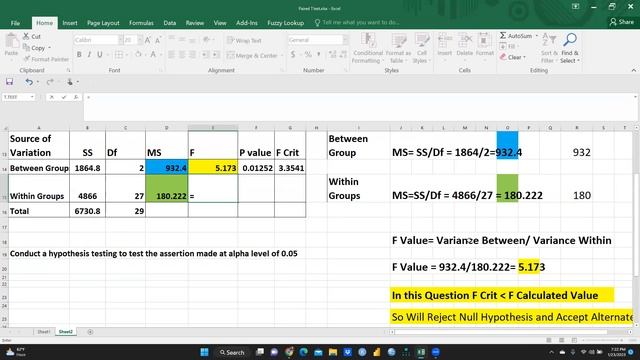
Task: Click the Insert Function fx icon
Action: click(x=76, y=97)
